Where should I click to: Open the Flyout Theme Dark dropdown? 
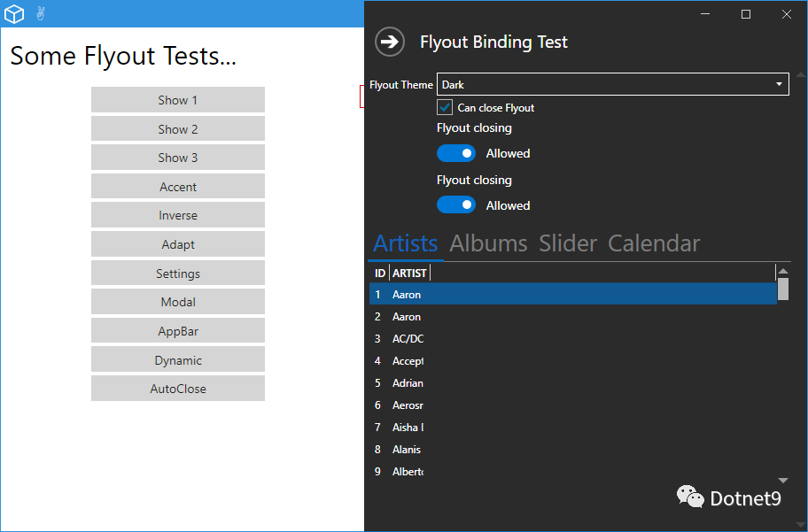coord(613,84)
